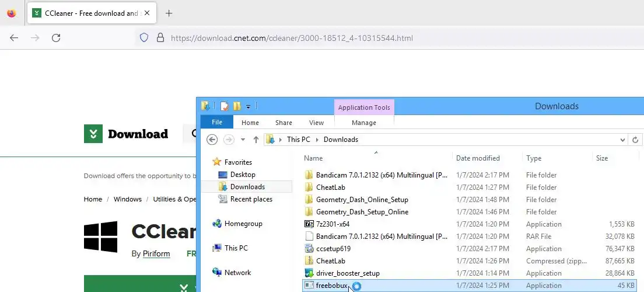Click Explorer Back navigation button

tap(212, 140)
